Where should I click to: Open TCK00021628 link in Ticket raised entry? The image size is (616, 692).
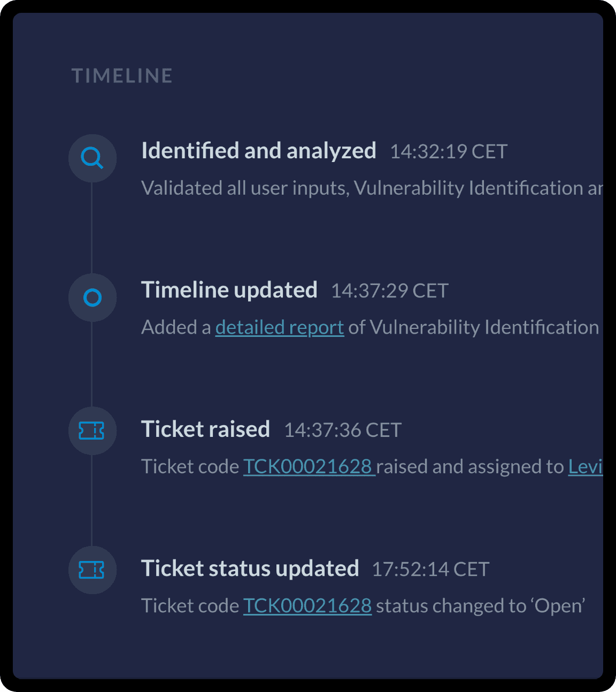[x=308, y=467]
